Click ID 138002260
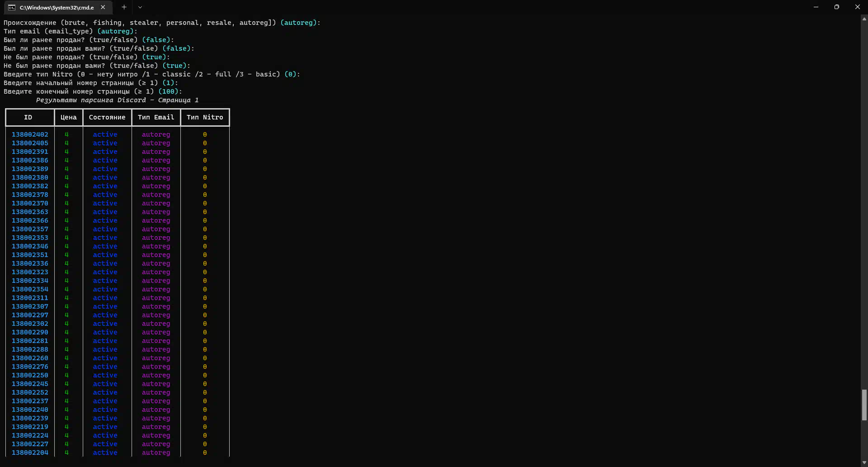 (30, 358)
